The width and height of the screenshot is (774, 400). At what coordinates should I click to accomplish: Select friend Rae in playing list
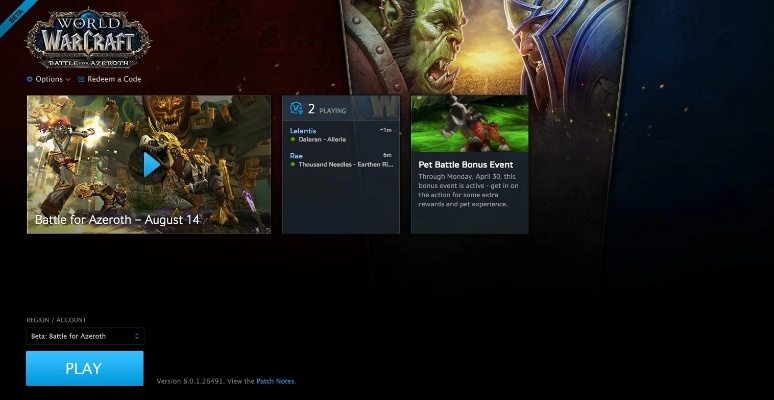297,155
